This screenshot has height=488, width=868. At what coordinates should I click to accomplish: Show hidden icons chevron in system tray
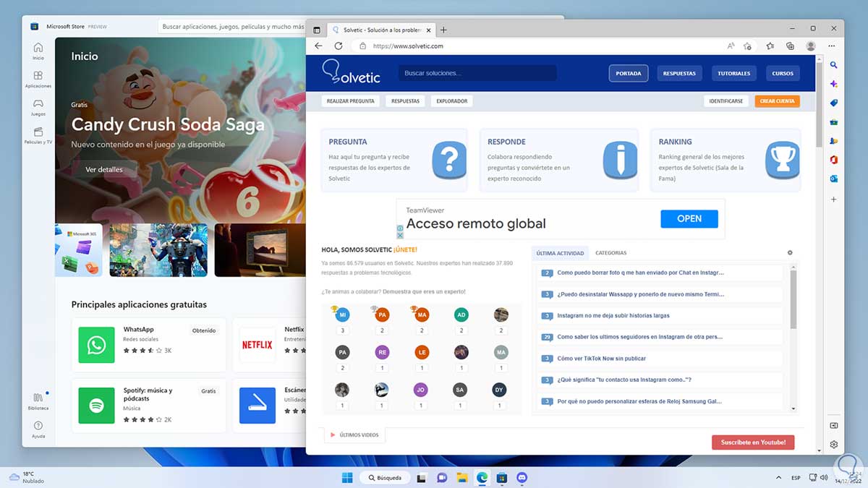(779, 478)
